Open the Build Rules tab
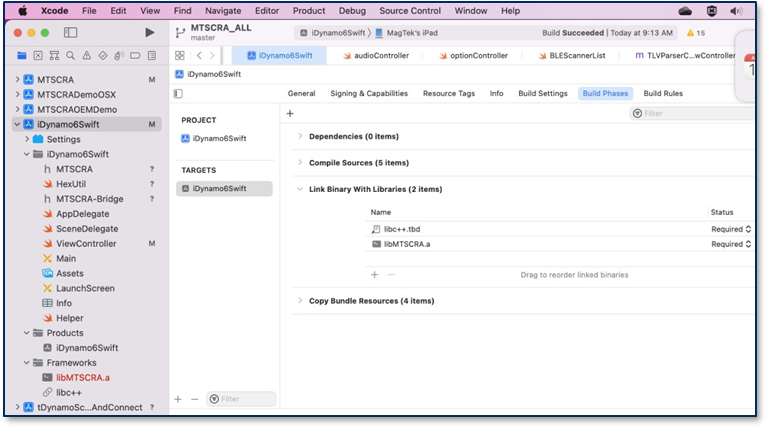 click(x=663, y=93)
